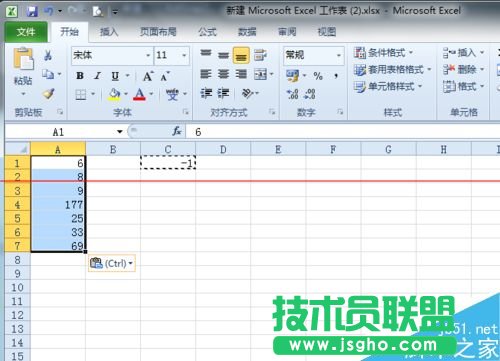Increase font size with large A icon
The height and width of the screenshot is (361, 500).
tap(148, 76)
